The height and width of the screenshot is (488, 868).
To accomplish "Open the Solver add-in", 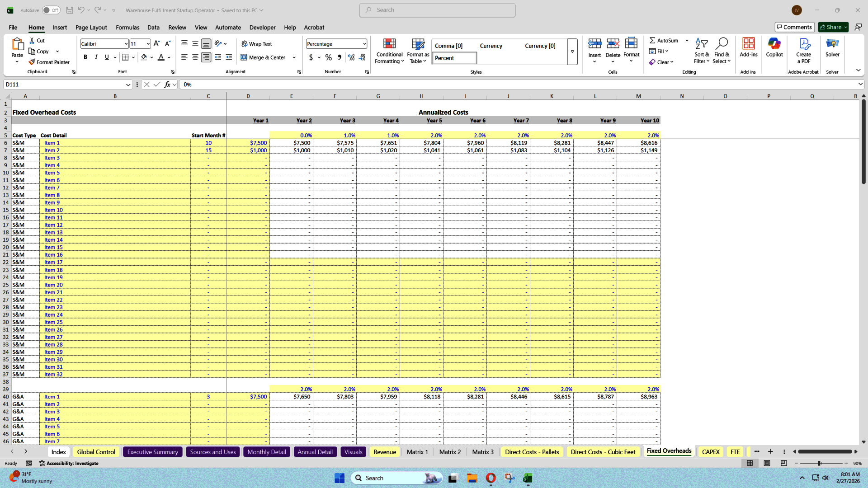I will pos(833,47).
